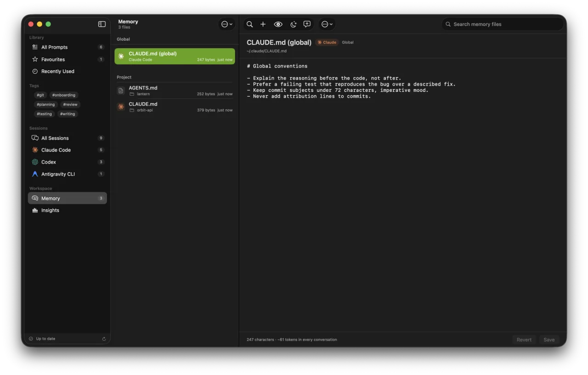Click the Up to date checkmark icon
The height and width of the screenshot is (375, 588).
tap(31, 339)
